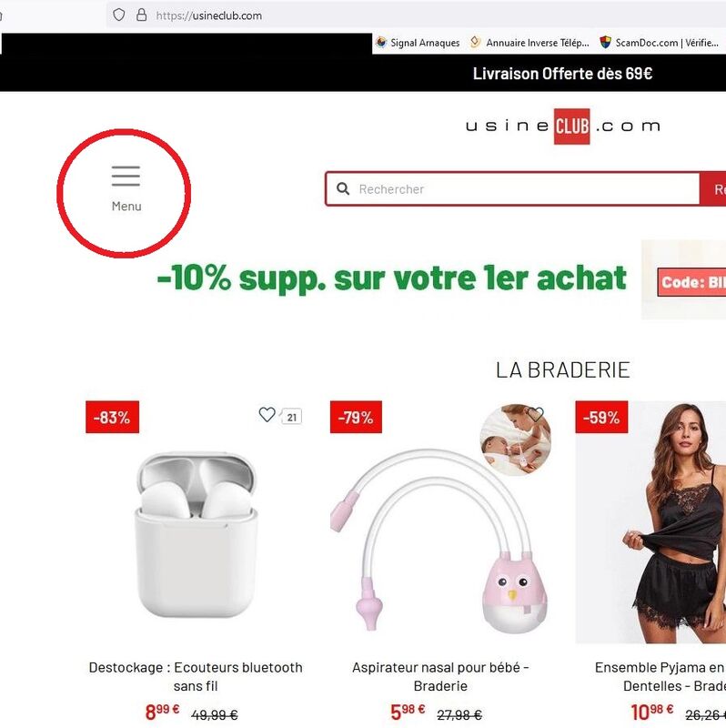This screenshot has width=726, height=728.
Task: Open Annuaire Inverse Télép... bookmark
Action: point(529,43)
